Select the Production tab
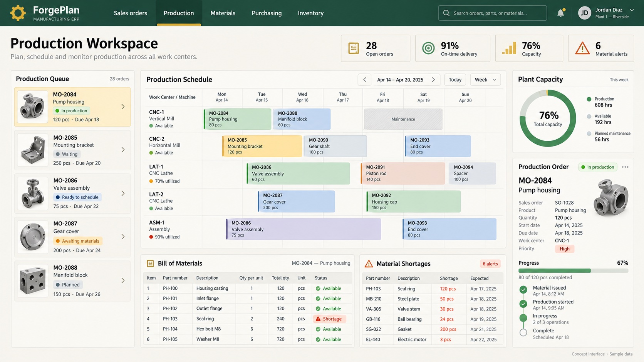The image size is (644, 362). (x=179, y=13)
